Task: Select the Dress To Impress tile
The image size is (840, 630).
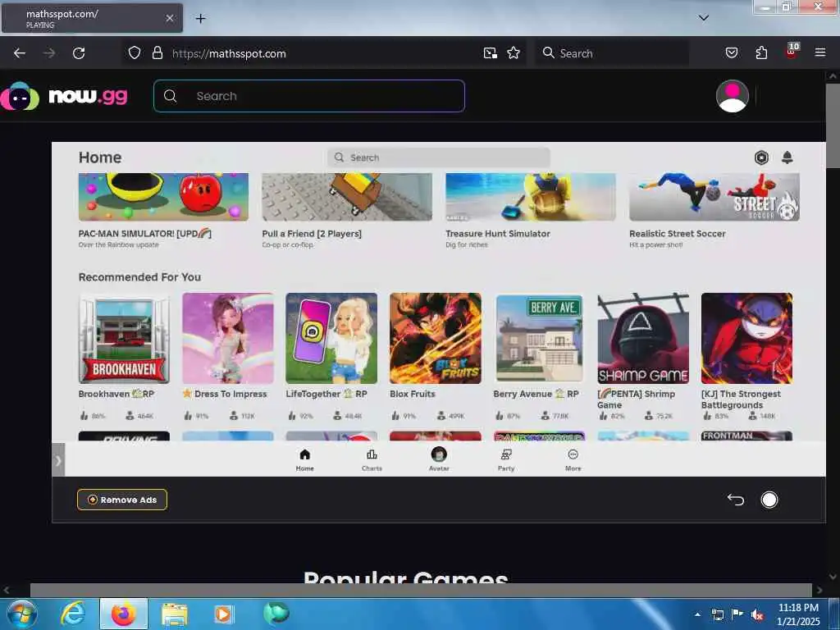Action: tap(228, 338)
